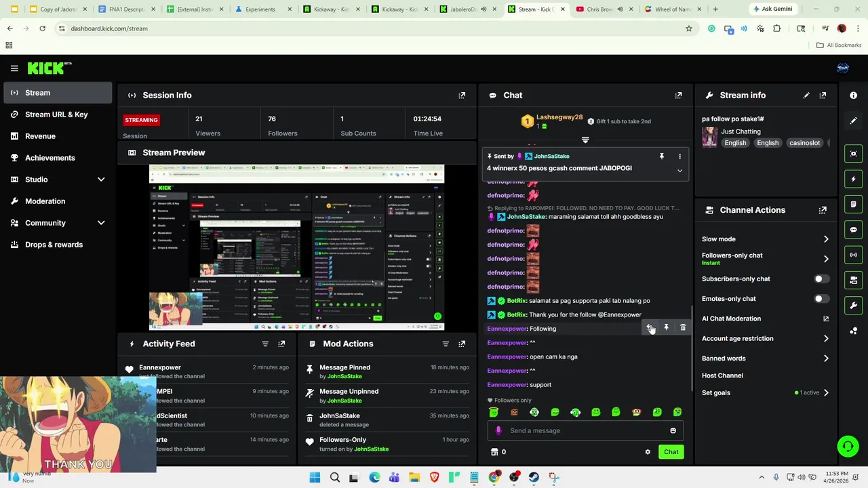Pin the Eannexpower Following message

666,328
